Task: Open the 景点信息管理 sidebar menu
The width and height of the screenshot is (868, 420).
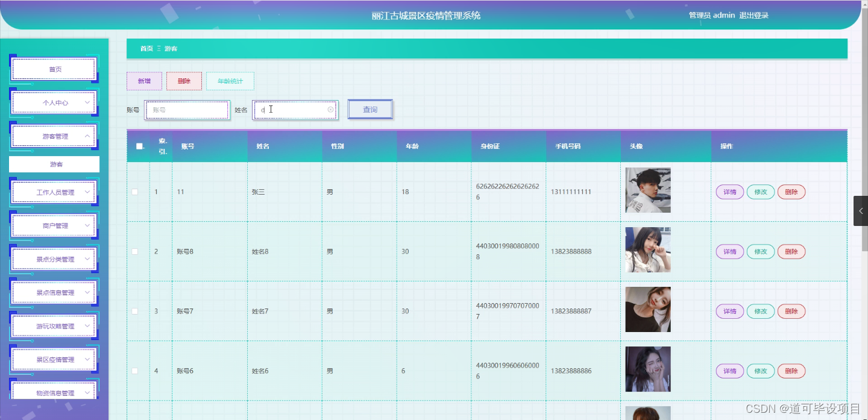Action: [54, 293]
